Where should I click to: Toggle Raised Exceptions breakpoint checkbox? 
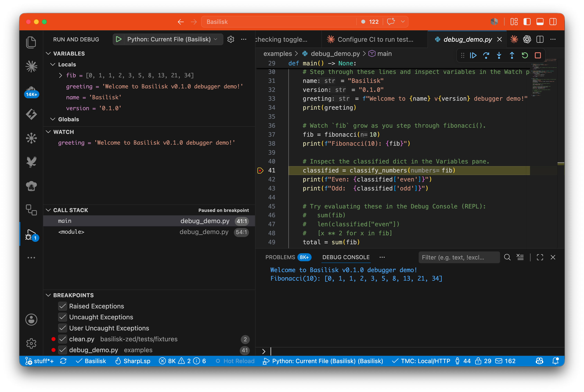[62, 306]
